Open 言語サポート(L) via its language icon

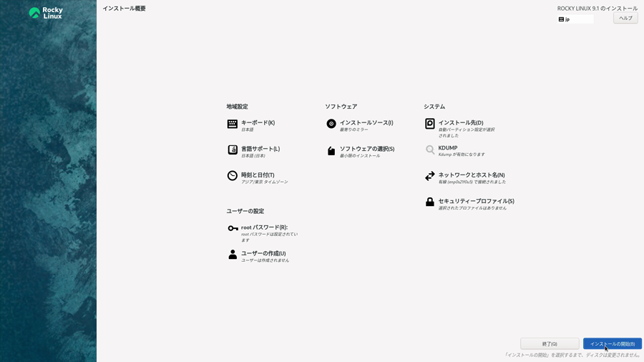(x=233, y=150)
